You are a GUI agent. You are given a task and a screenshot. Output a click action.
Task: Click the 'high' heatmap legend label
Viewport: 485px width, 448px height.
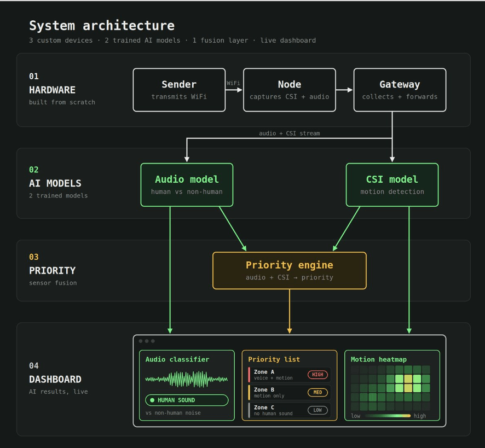(420, 416)
